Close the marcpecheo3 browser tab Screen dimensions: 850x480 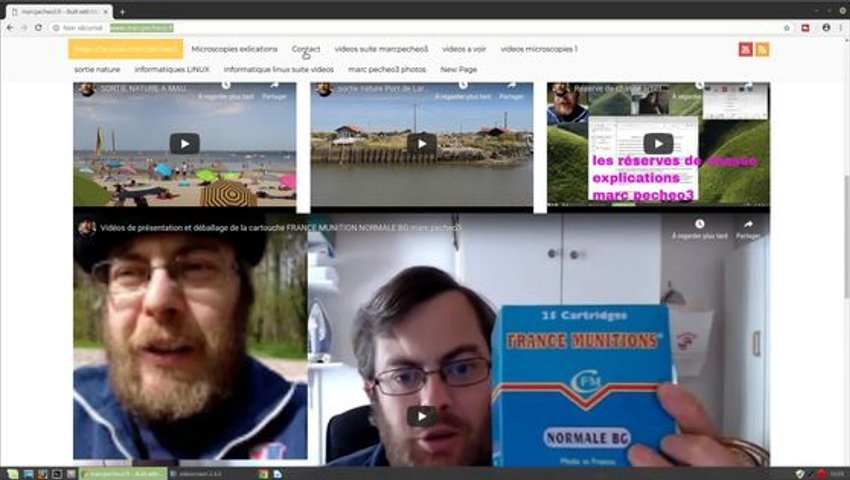106,11
